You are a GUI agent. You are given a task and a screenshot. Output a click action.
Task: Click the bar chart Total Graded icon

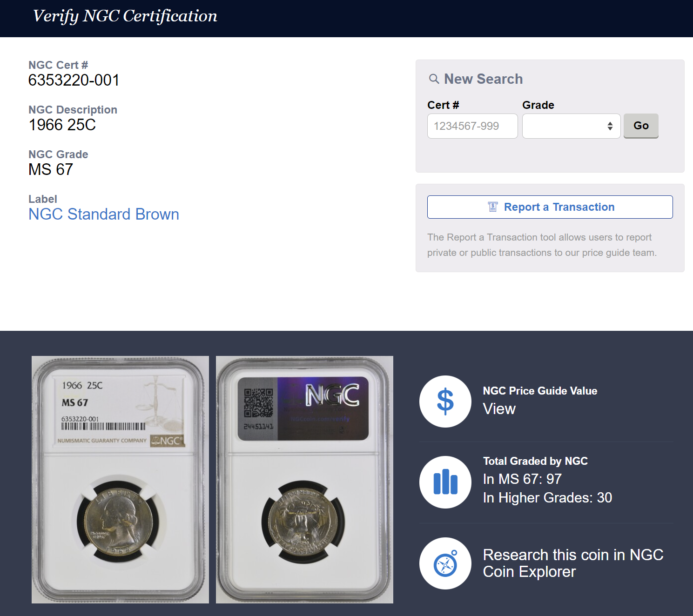[445, 482]
